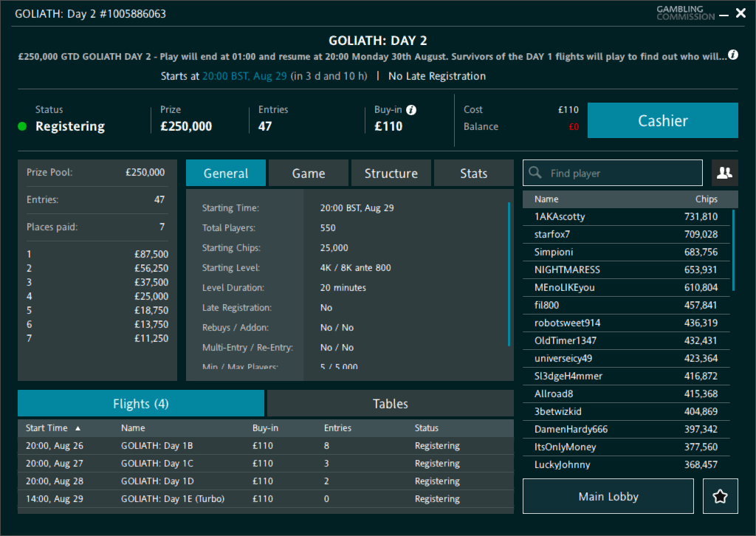Click the player list scrollbar

click(x=733, y=250)
